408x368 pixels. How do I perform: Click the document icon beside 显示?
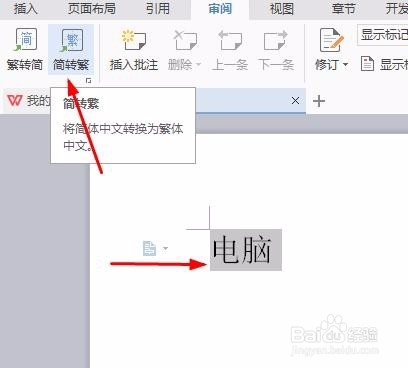[367, 64]
